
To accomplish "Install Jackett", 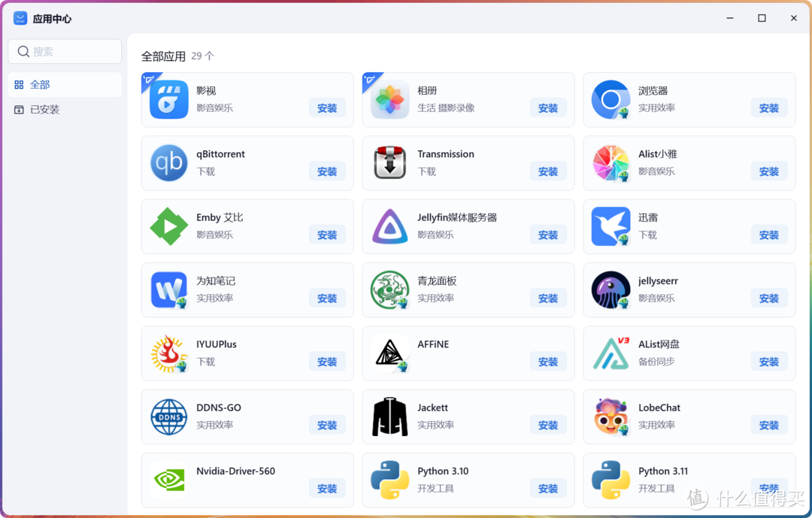I will pyautogui.click(x=548, y=425).
